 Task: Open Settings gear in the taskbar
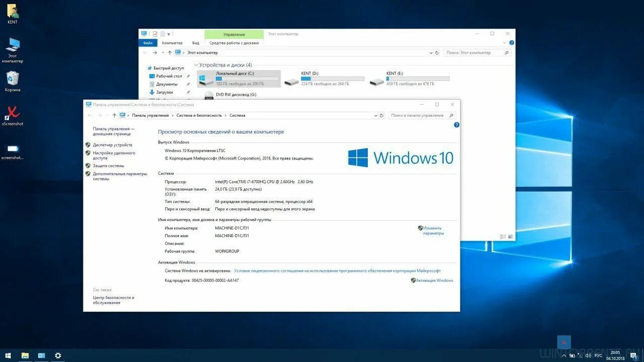coord(58,355)
